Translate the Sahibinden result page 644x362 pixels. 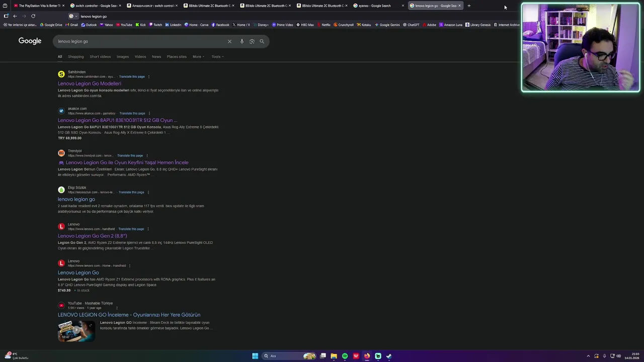coord(132,77)
